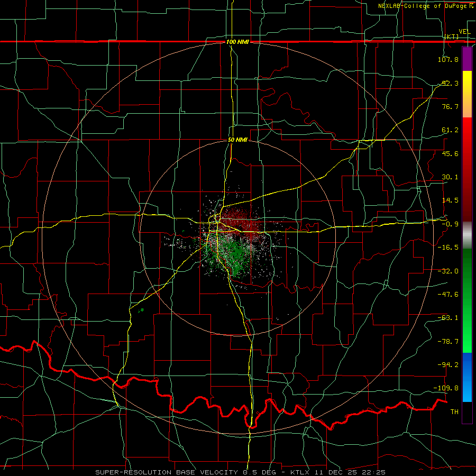Select the -16.5 legend value
Screen dimensions: 476x476
[x=448, y=248]
